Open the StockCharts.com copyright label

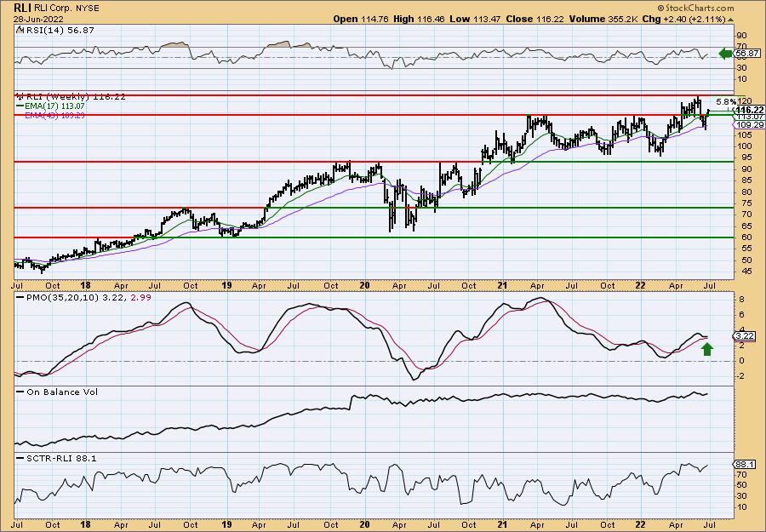[x=695, y=8]
